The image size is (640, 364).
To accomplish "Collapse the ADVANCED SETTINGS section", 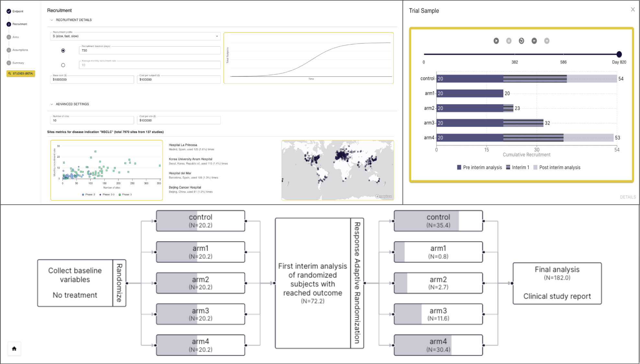I will (52, 104).
